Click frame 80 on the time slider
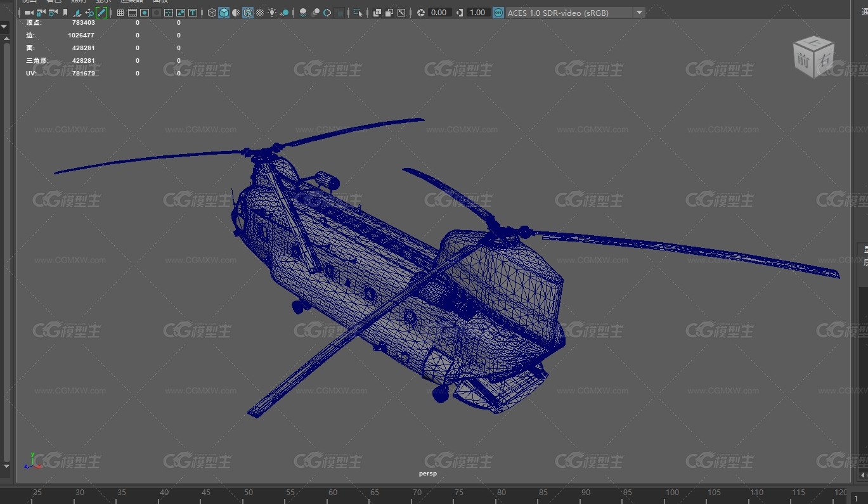868x504 pixels. coord(502,493)
